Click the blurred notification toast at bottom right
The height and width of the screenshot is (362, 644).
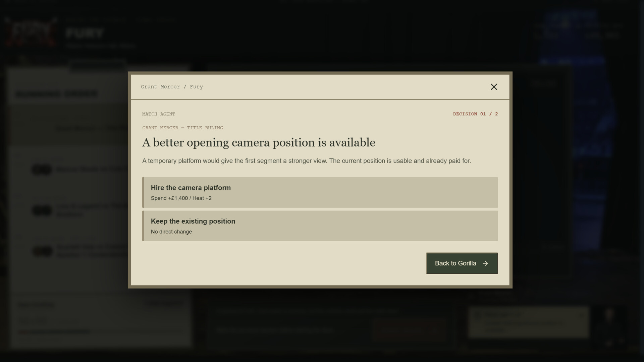click(x=529, y=322)
